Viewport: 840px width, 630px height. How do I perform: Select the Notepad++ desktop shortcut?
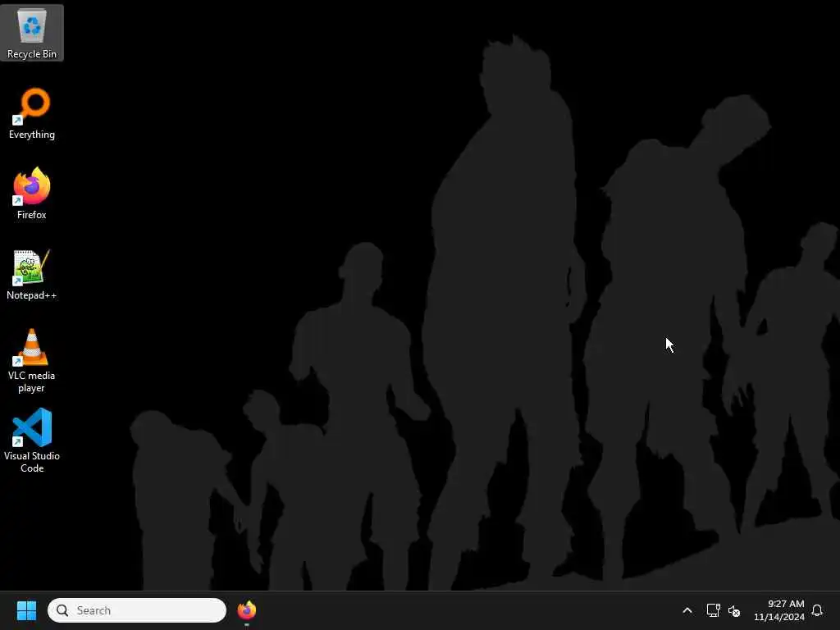pyautogui.click(x=32, y=274)
